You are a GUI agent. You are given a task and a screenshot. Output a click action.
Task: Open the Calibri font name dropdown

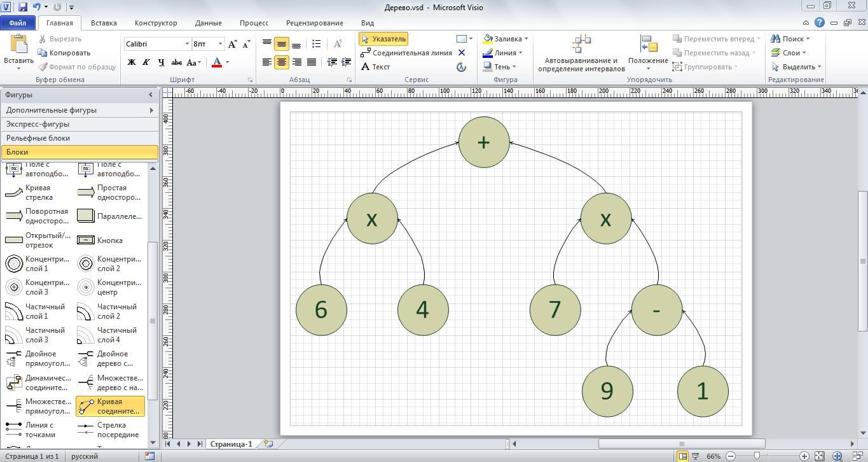click(x=187, y=44)
